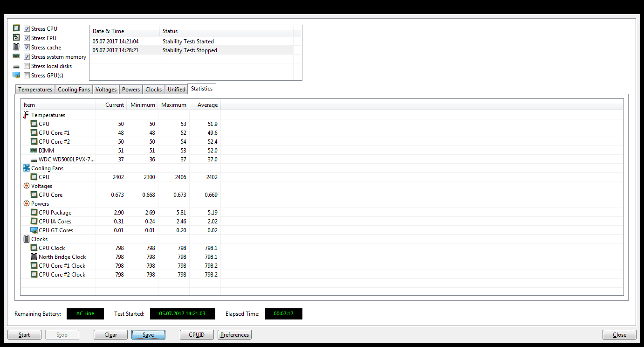Open the Cooling Fans tab

(x=74, y=90)
